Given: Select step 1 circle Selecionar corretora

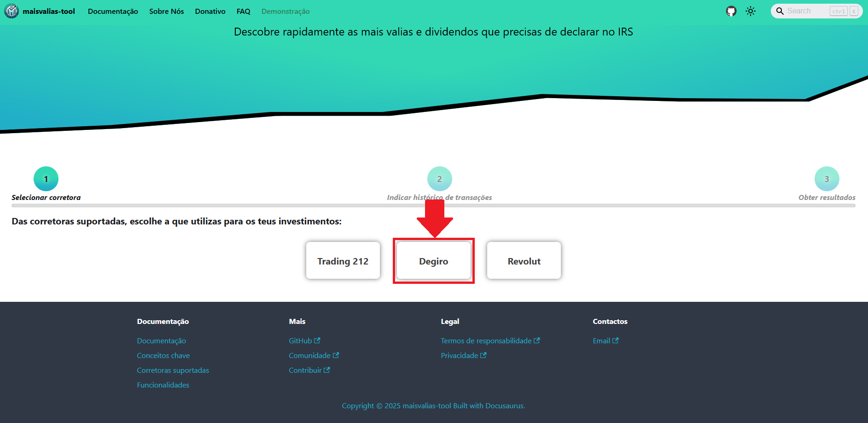Looking at the screenshot, I should pos(46,179).
